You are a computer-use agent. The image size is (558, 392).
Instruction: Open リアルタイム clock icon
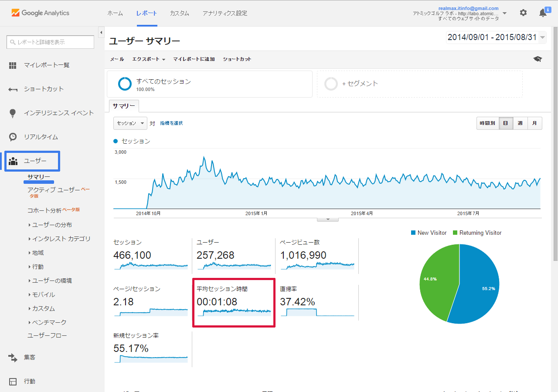[x=13, y=137]
